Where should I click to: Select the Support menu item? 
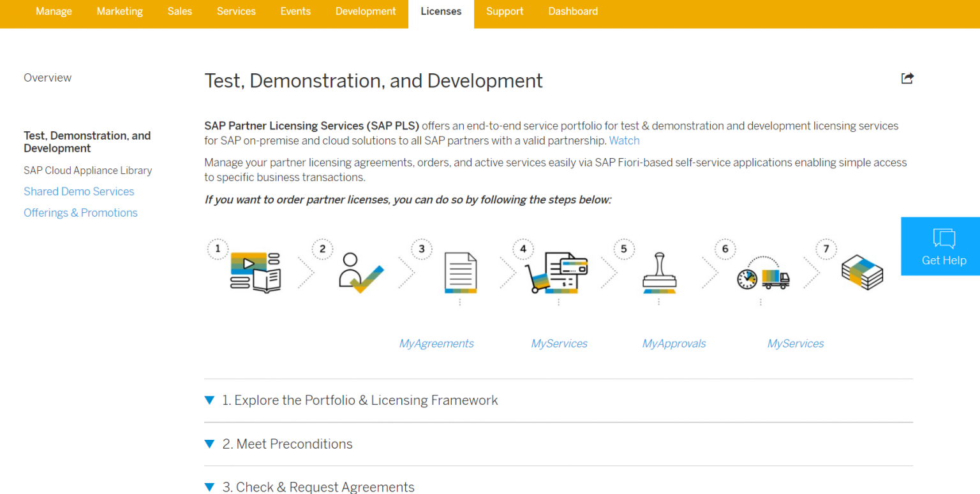point(505,11)
